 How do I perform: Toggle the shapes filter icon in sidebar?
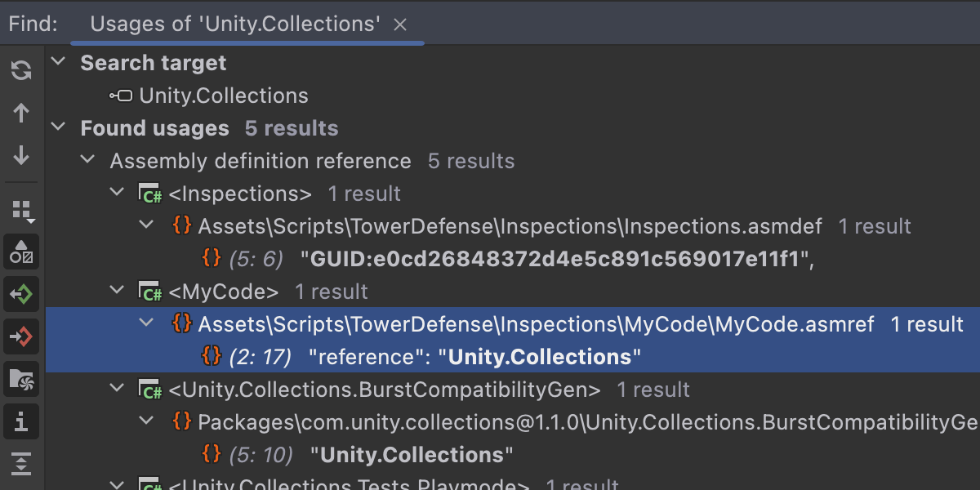click(x=22, y=252)
